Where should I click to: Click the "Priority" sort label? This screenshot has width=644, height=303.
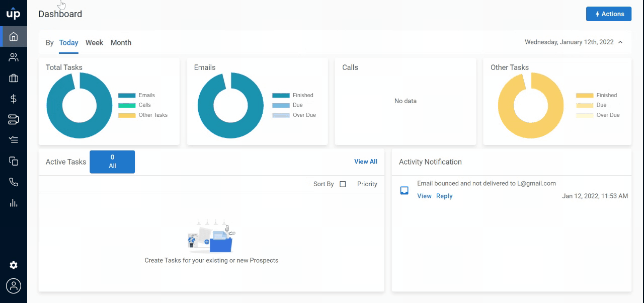click(367, 184)
